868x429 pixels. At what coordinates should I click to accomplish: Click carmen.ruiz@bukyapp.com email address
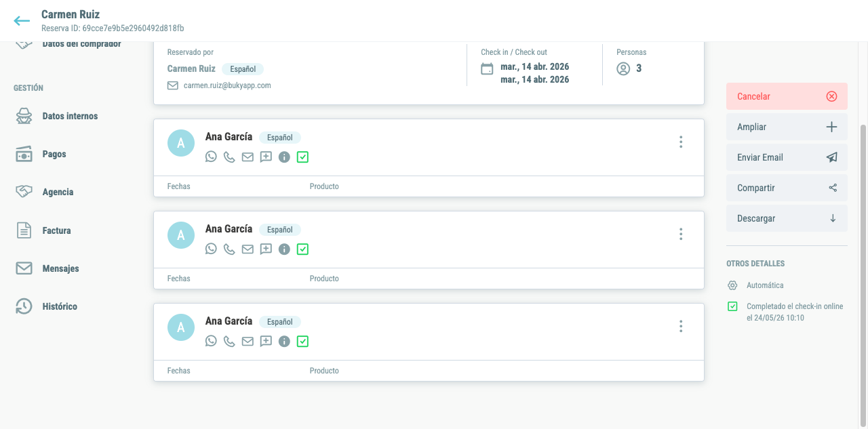pyautogui.click(x=227, y=85)
